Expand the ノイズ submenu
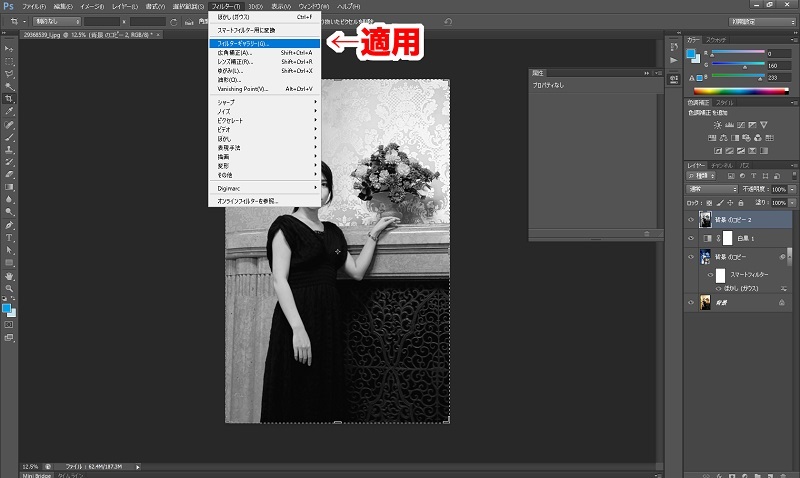The height and width of the screenshot is (478, 800). 265,112
